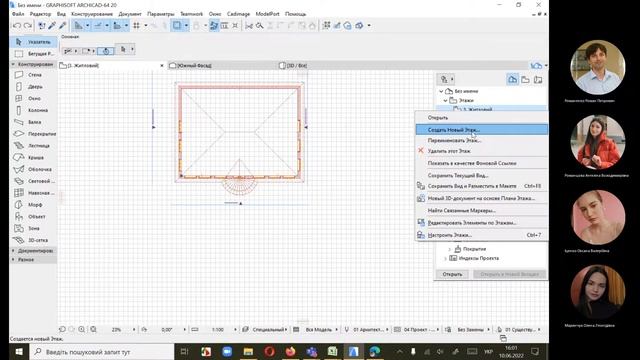Open the Без Замены graphic override dropdown
This screenshot has width=640, height=360.
tap(473, 329)
